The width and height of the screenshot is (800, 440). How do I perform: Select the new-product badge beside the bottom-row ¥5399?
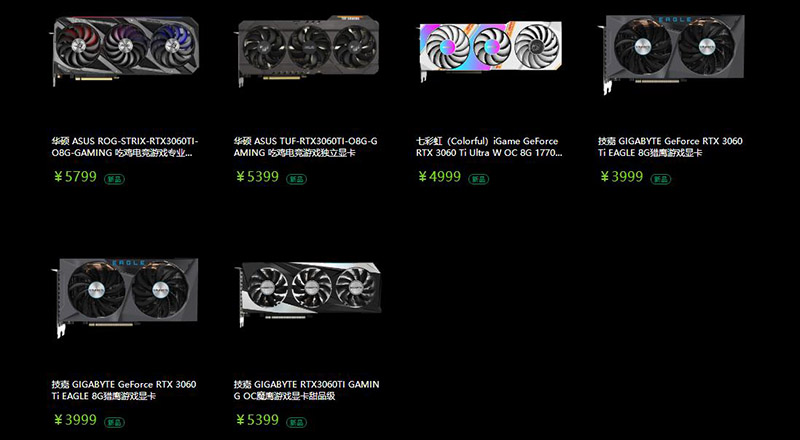[x=296, y=422]
